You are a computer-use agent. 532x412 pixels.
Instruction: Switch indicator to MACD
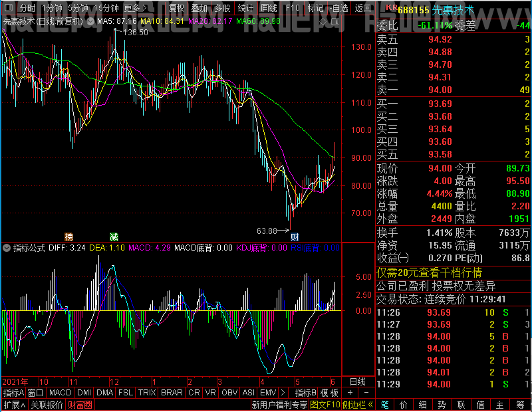tap(61, 393)
